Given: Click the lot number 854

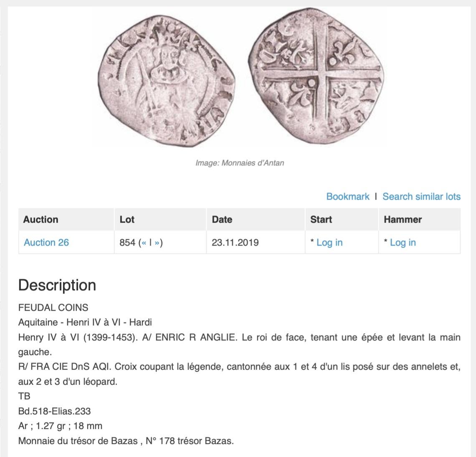Looking at the screenshot, I should click(127, 243).
